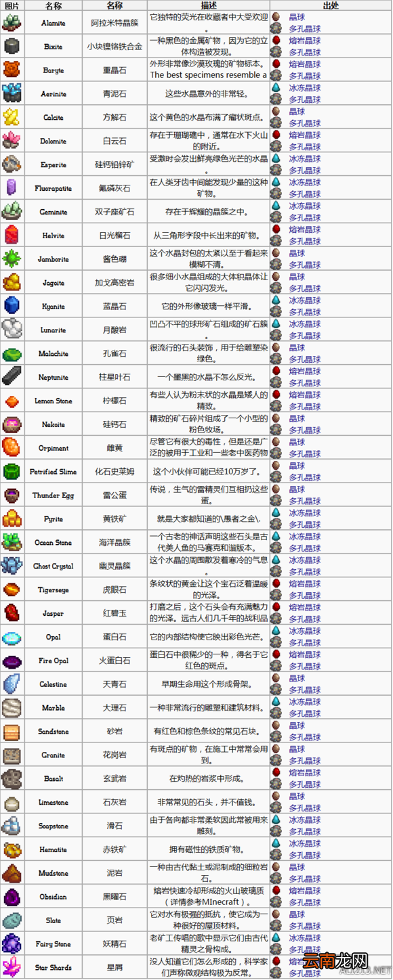Click the Fairy Stone item icon
This screenshot has height=980, width=393.
[x=12, y=944]
